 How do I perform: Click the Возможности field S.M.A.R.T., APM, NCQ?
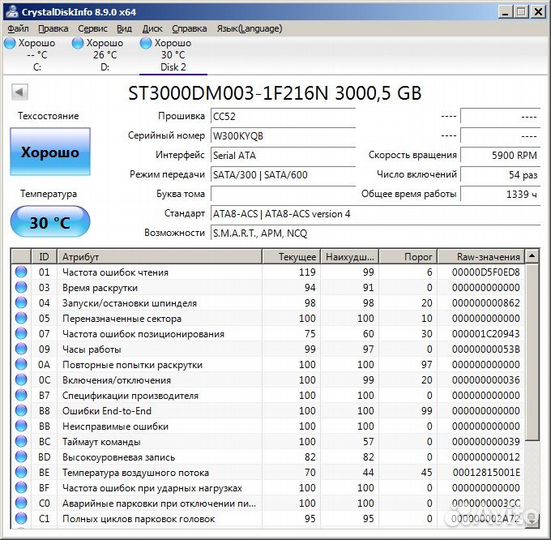tap(375, 233)
